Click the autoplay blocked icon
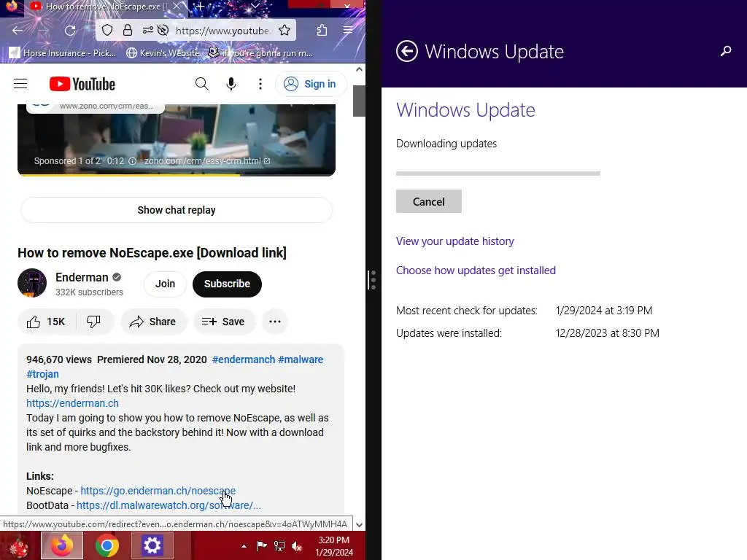 (163, 31)
